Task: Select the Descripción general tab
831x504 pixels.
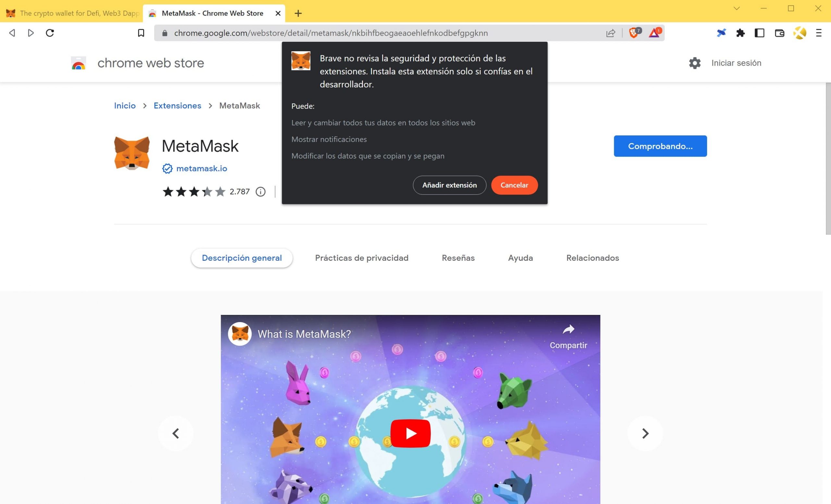Action: pyautogui.click(x=242, y=258)
